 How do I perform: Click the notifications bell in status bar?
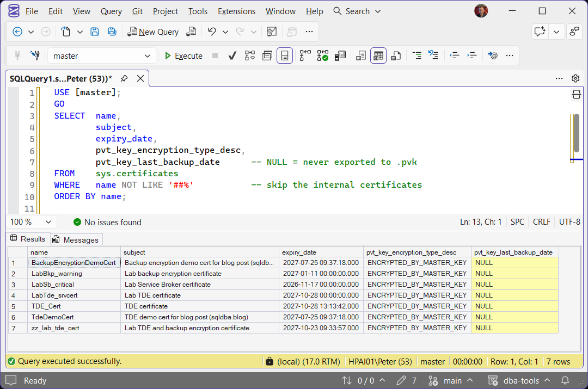(x=565, y=381)
